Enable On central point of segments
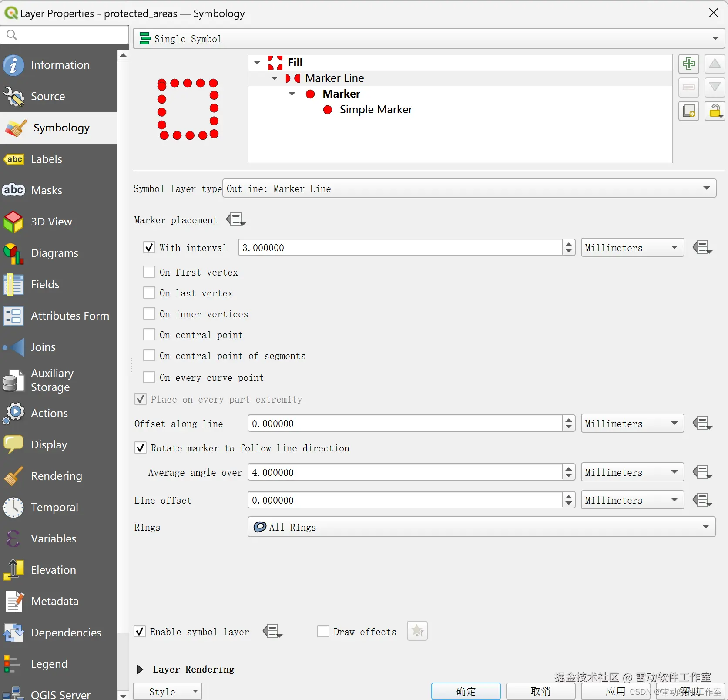Viewport: 728px width, 700px height. [149, 356]
